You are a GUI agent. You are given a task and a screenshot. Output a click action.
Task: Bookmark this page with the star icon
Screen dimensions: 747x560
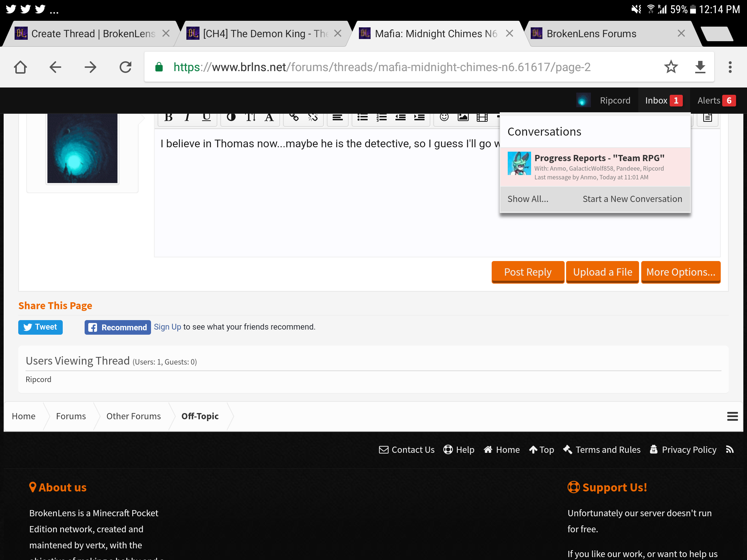coord(671,67)
